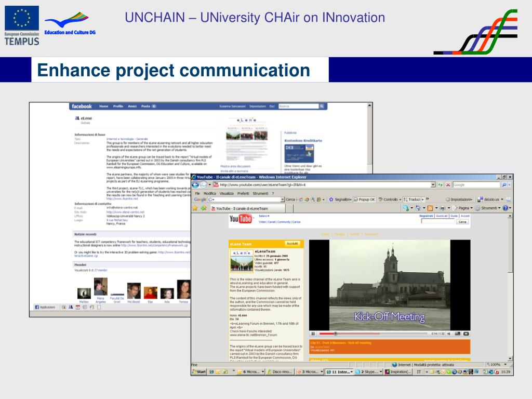Screen dimensions: 532x399
Task: Click the Segnalibri bookmarks star in Google toolbar
Action: pyautogui.click(x=331, y=199)
